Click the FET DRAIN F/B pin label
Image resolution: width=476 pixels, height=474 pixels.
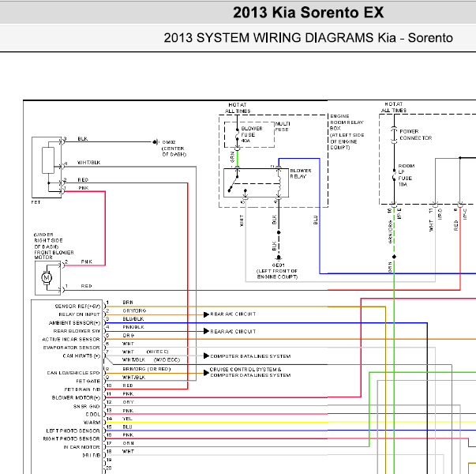[x=82, y=389]
